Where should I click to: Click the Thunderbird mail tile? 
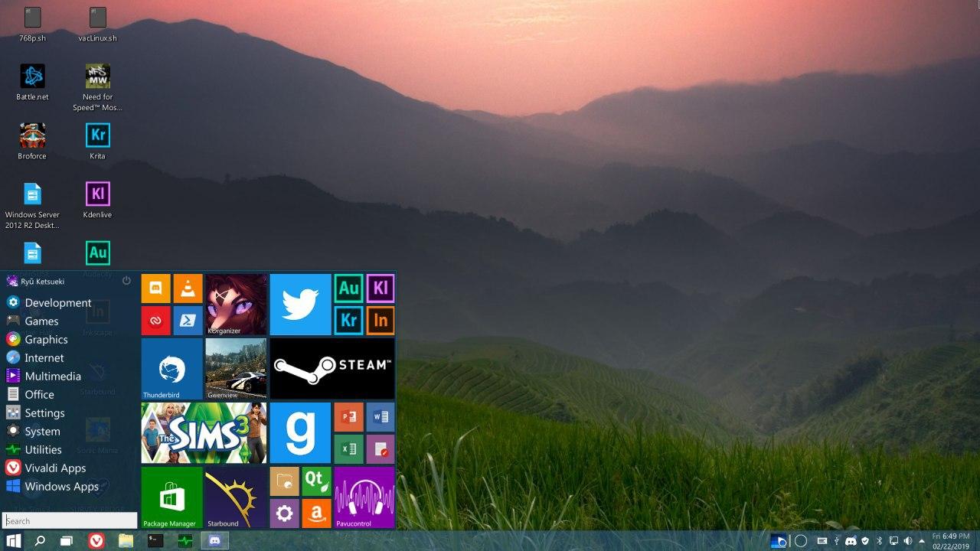(171, 368)
